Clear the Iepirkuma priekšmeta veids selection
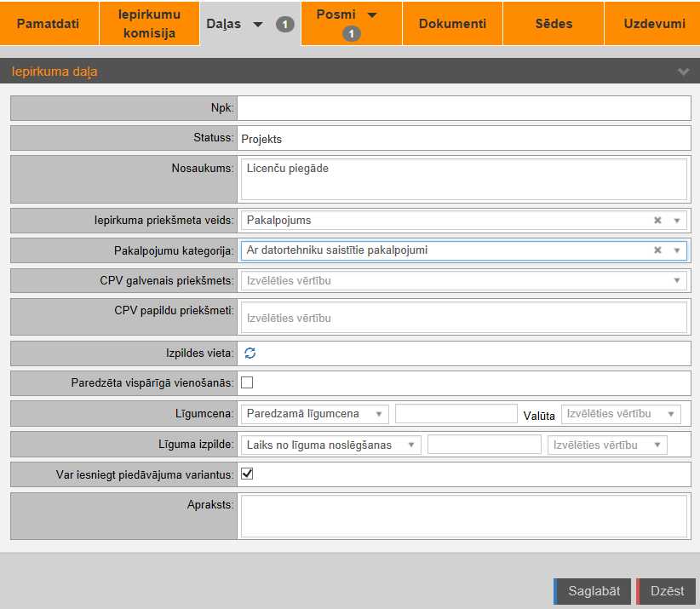Screen dimensions: 700x609 657,221
